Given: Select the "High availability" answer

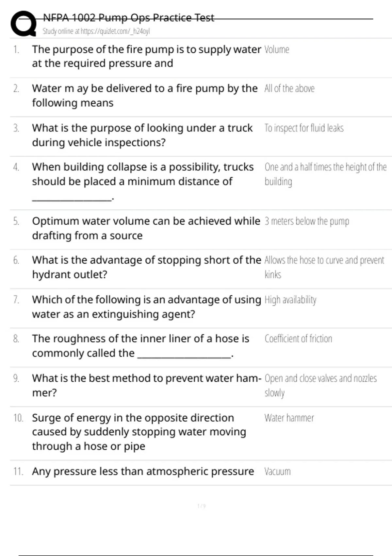Looking at the screenshot, I should (x=290, y=300).
